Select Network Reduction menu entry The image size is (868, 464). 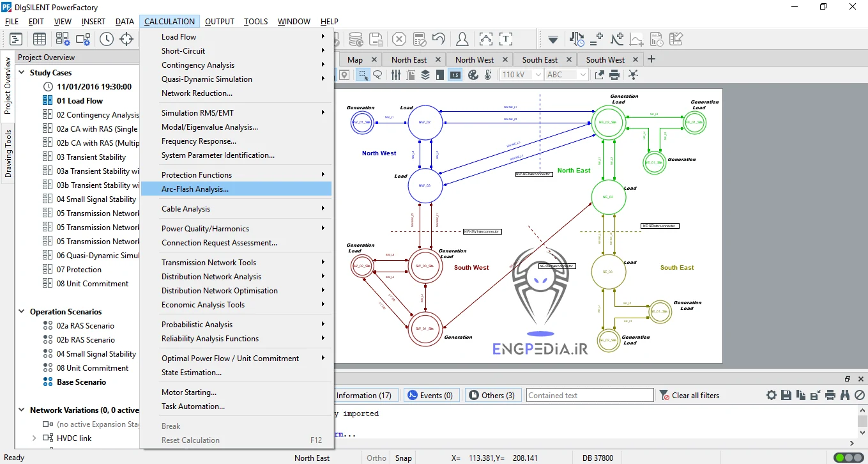[x=237, y=93]
